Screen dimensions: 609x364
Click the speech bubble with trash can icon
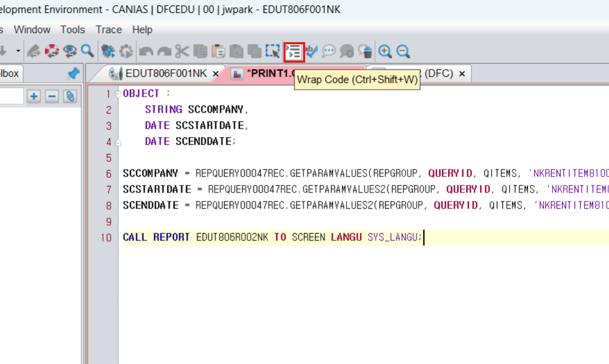tap(365, 52)
